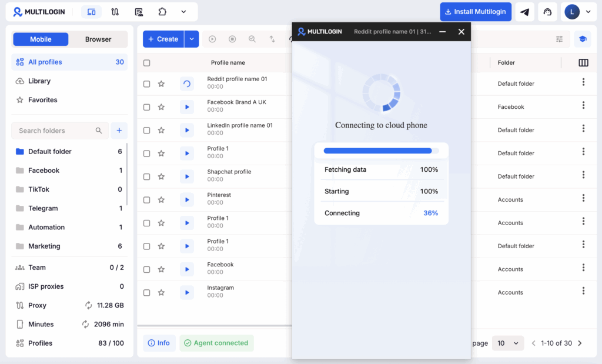Viewport: 602px width, 364px height.
Task: Open the proxy icon in top navigation
Action: click(x=115, y=12)
